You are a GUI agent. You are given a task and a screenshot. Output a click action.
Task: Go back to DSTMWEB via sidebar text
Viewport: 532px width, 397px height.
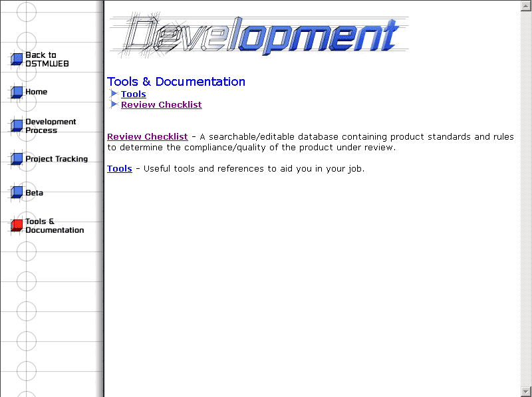(x=47, y=60)
